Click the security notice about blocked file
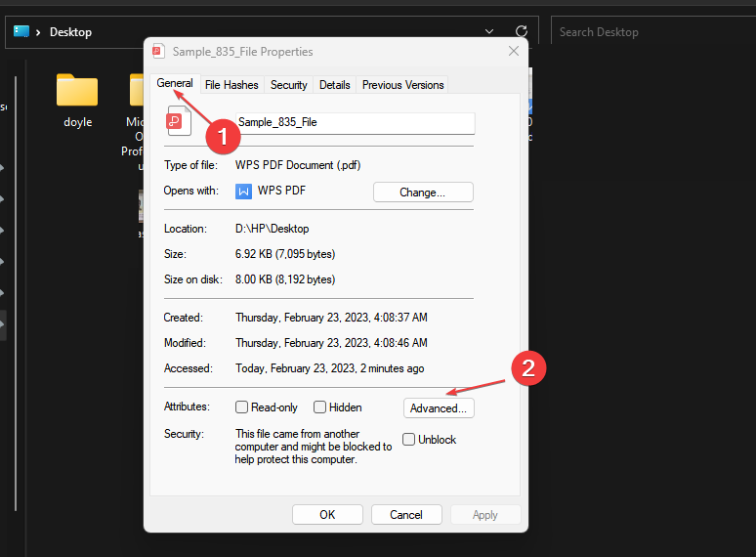Screen dimensions: 756x557 tap(314, 447)
